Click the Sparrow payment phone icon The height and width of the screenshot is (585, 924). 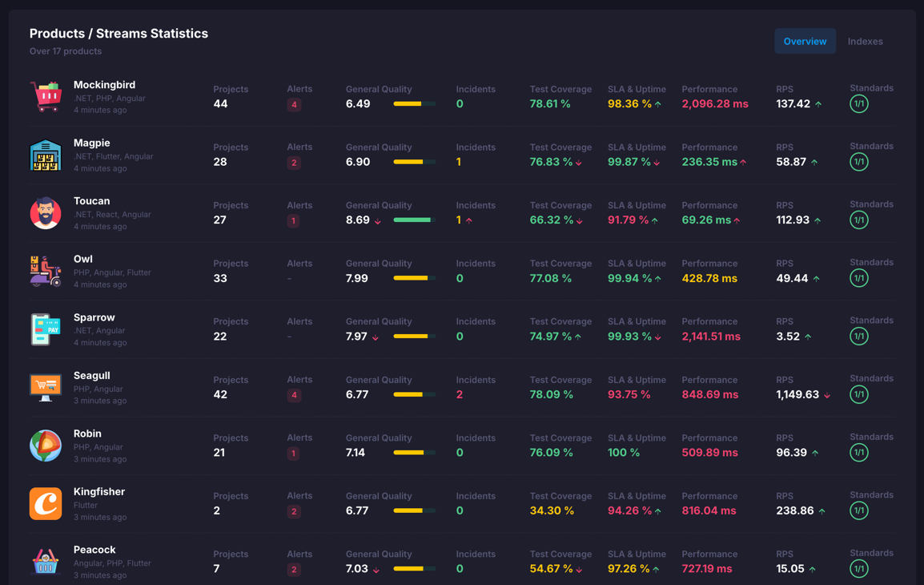(x=46, y=329)
